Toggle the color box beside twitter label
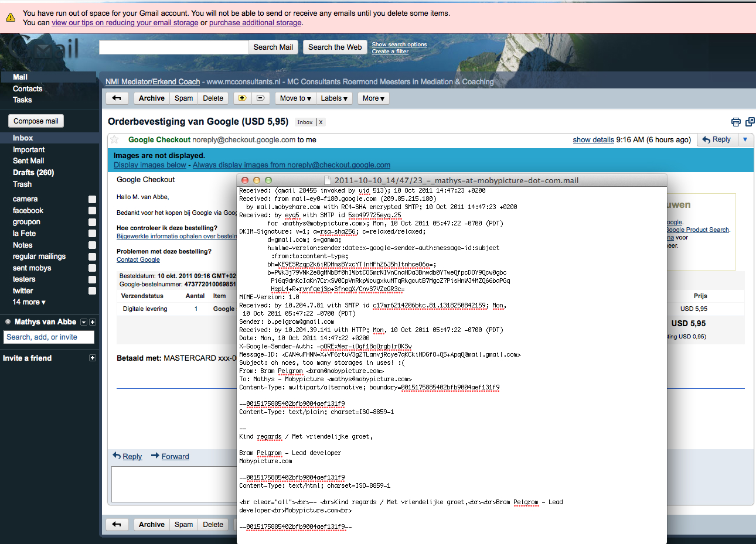The width and height of the screenshot is (756, 544). [92, 290]
